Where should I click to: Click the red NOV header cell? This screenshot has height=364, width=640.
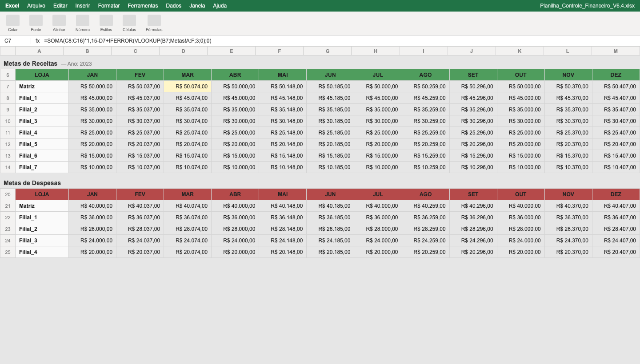568,194
